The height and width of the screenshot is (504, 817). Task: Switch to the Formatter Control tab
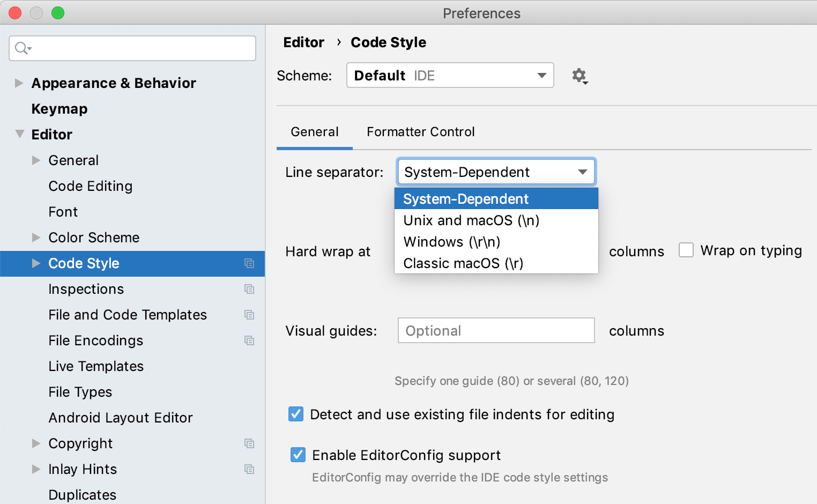click(x=420, y=132)
